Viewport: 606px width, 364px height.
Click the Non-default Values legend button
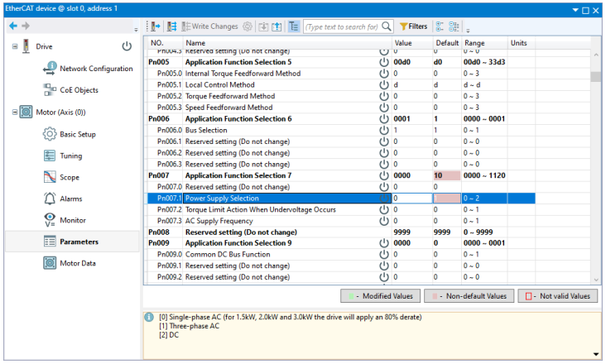(469, 296)
